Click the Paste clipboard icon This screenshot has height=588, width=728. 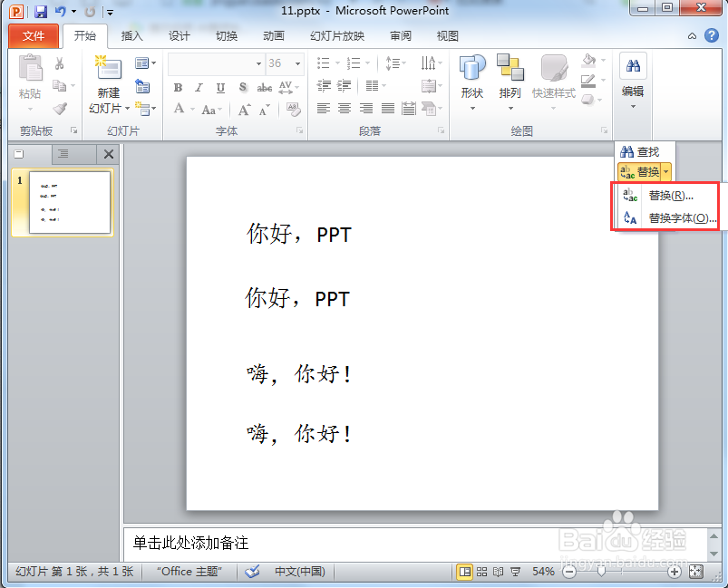pyautogui.click(x=30, y=68)
